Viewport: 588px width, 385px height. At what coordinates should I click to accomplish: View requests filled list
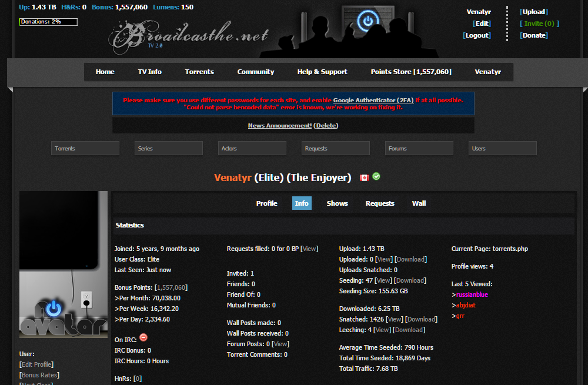tap(309, 249)
